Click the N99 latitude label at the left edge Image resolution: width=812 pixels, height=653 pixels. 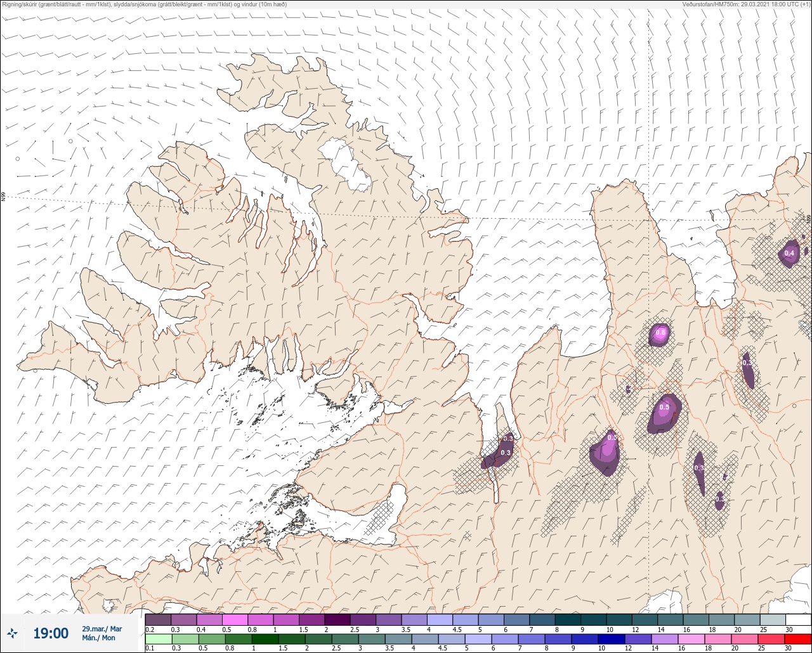pyautogui.click(x=3, y=197)
